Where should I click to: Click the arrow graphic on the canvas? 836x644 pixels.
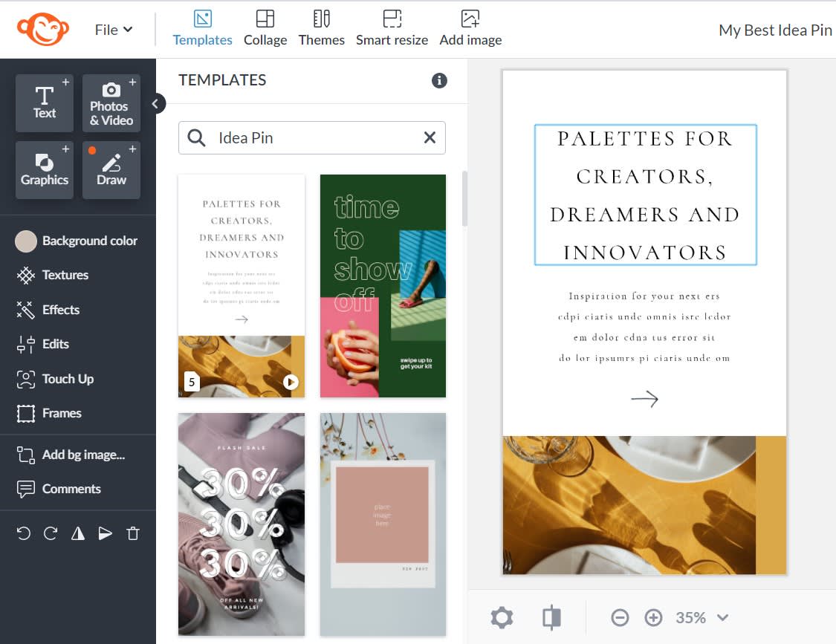click(644, 399)
